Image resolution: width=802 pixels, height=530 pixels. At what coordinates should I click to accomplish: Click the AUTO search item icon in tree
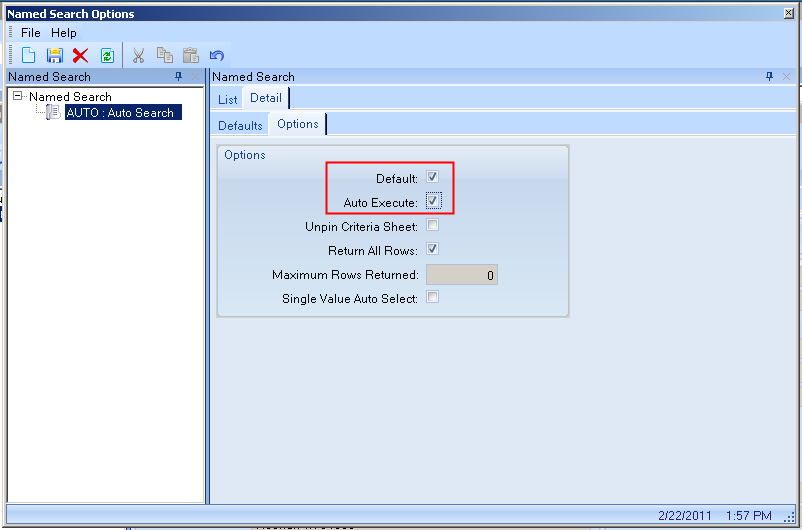tap(53, 112)
